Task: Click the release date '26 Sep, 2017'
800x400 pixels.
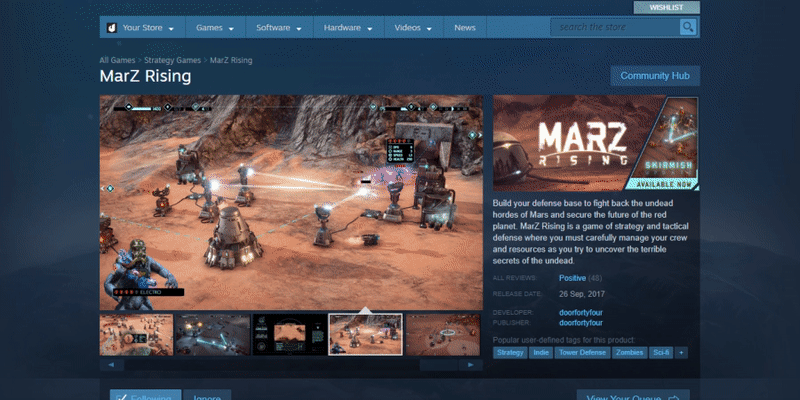Action: (582, 294)
